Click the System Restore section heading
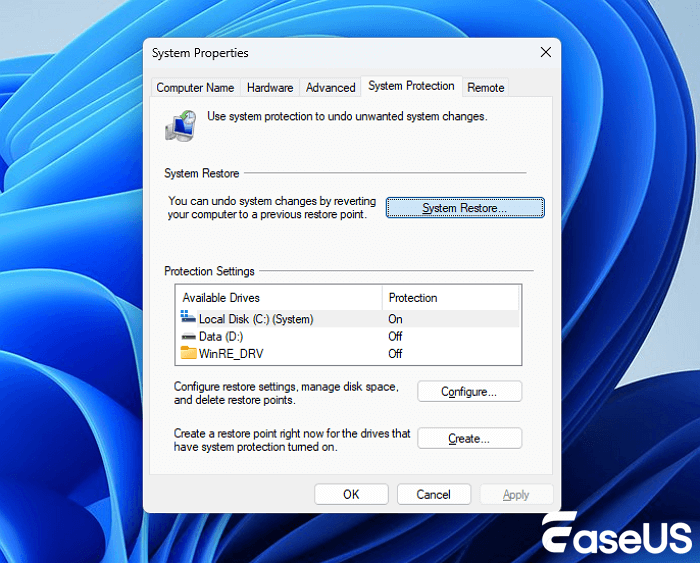 tap(202, 173)
